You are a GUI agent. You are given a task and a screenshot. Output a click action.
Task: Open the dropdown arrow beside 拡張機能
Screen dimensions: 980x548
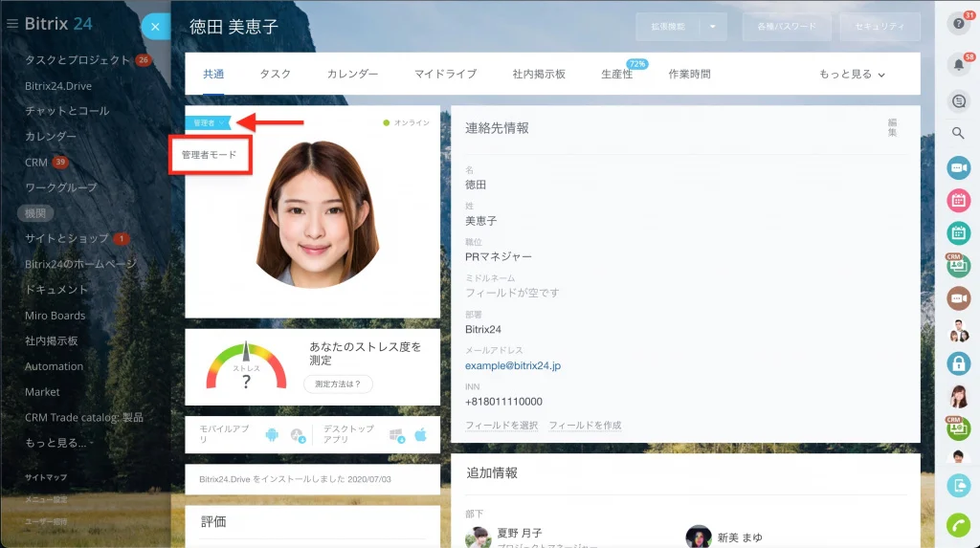(712, 26)
